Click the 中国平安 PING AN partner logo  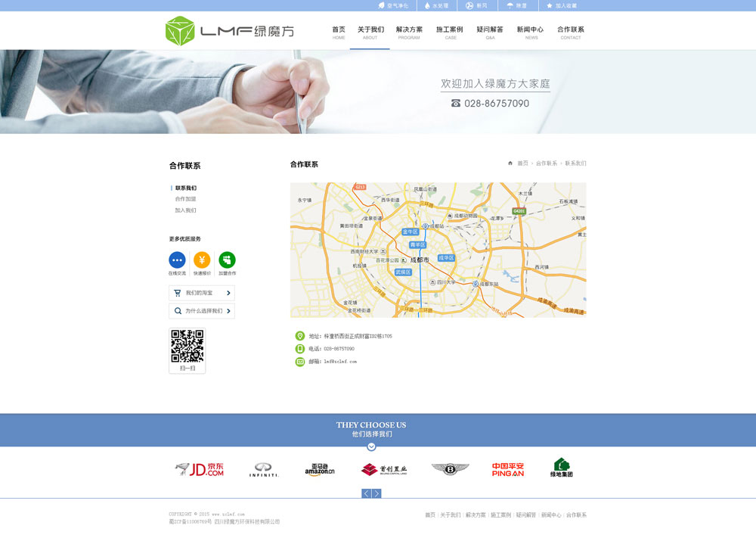pyautogui.click(x=508, y=469)
